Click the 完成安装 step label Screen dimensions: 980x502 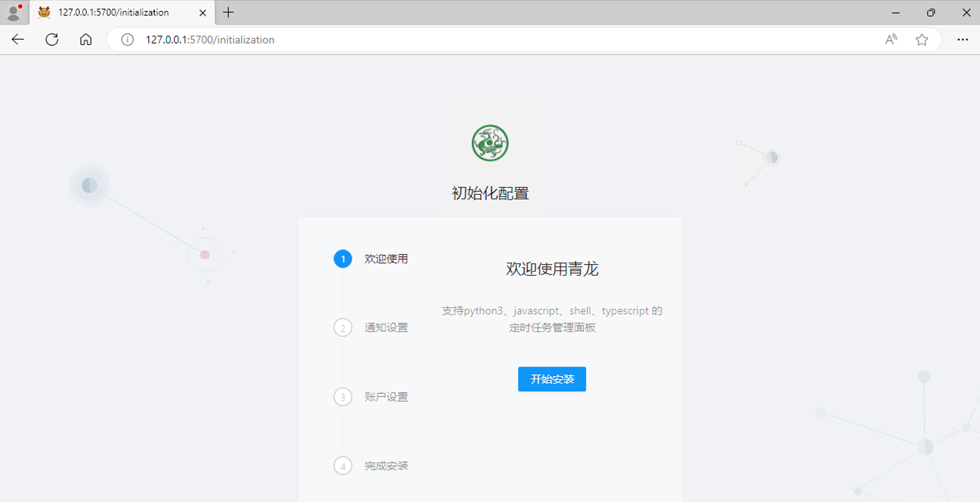(x=386, y=466)
